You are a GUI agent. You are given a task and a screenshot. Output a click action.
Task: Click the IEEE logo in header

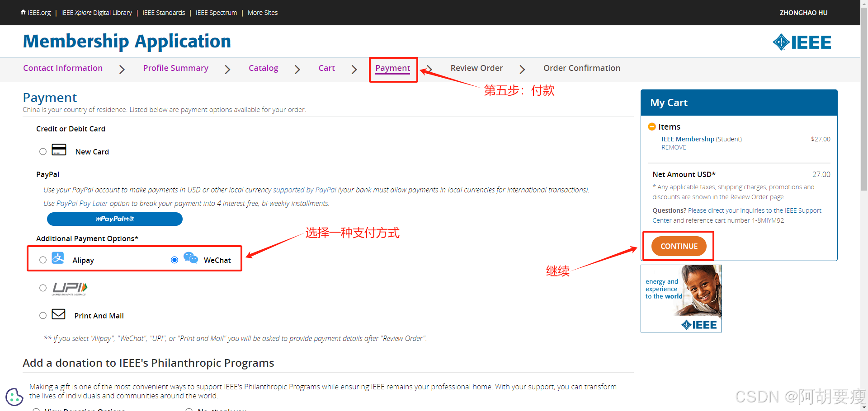point(802,42)
